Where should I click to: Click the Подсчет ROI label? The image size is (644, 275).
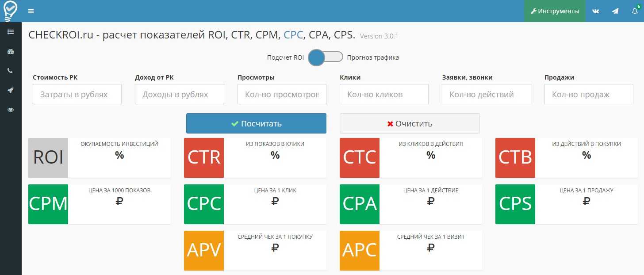coord(285,57)
